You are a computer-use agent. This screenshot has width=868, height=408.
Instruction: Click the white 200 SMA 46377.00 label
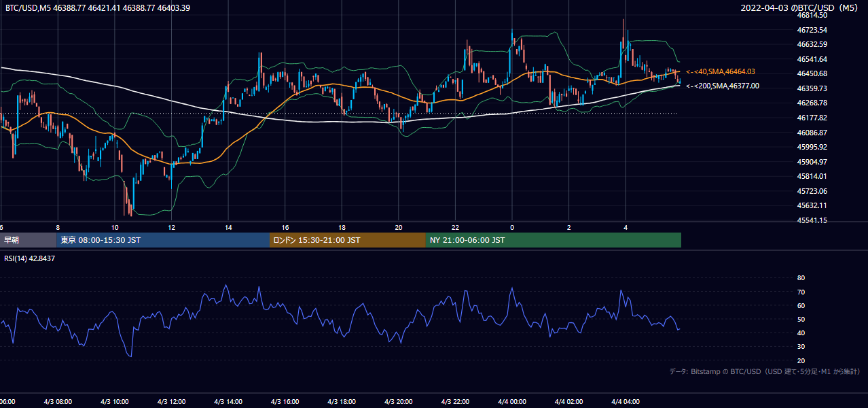coord(723,86)
